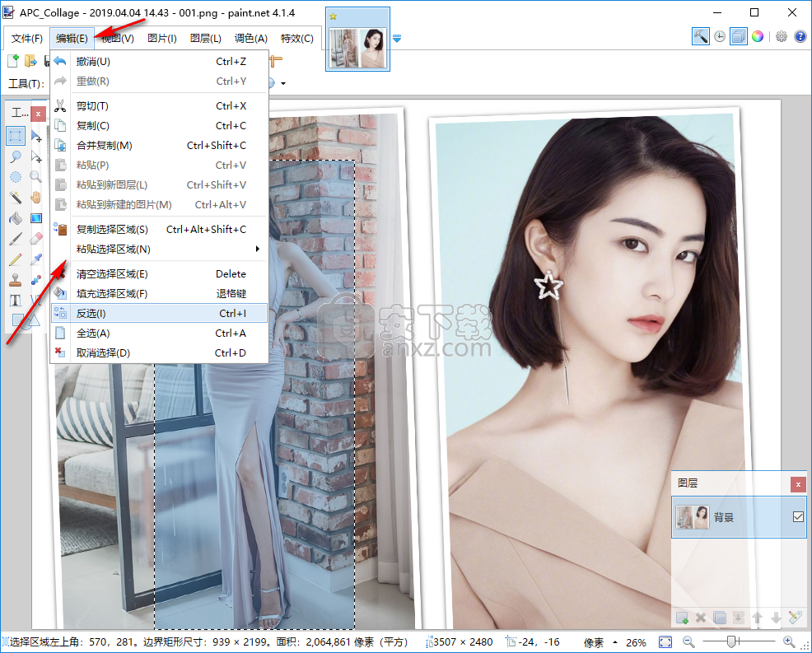Select the Ellipse Select tool

click(x=16, y=177)
